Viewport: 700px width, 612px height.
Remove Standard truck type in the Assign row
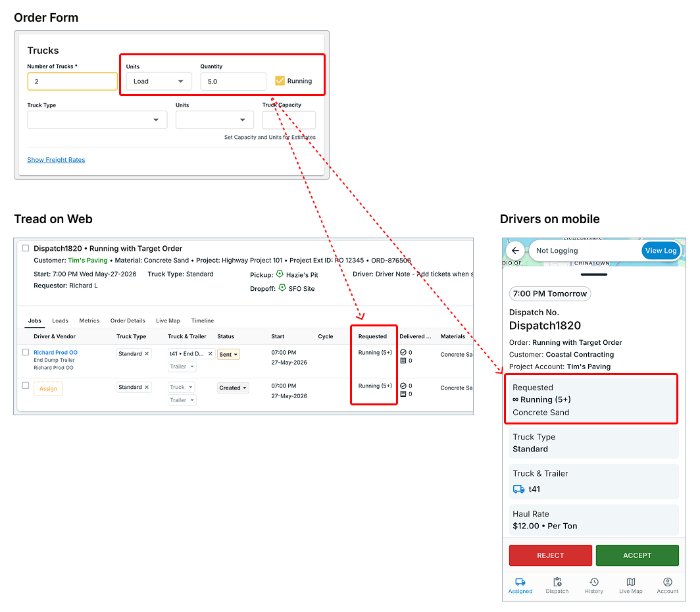[147, 387]
